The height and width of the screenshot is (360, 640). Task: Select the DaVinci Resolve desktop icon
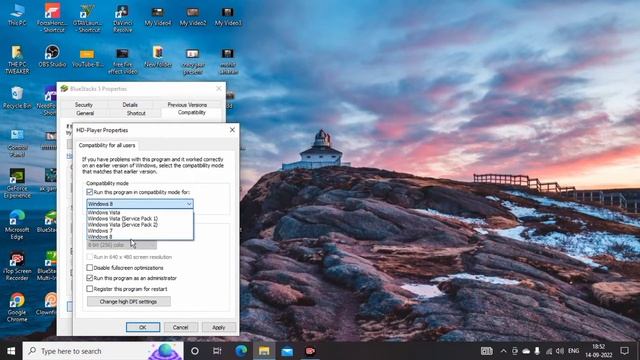pyautogui.click(x=122, y=18)
